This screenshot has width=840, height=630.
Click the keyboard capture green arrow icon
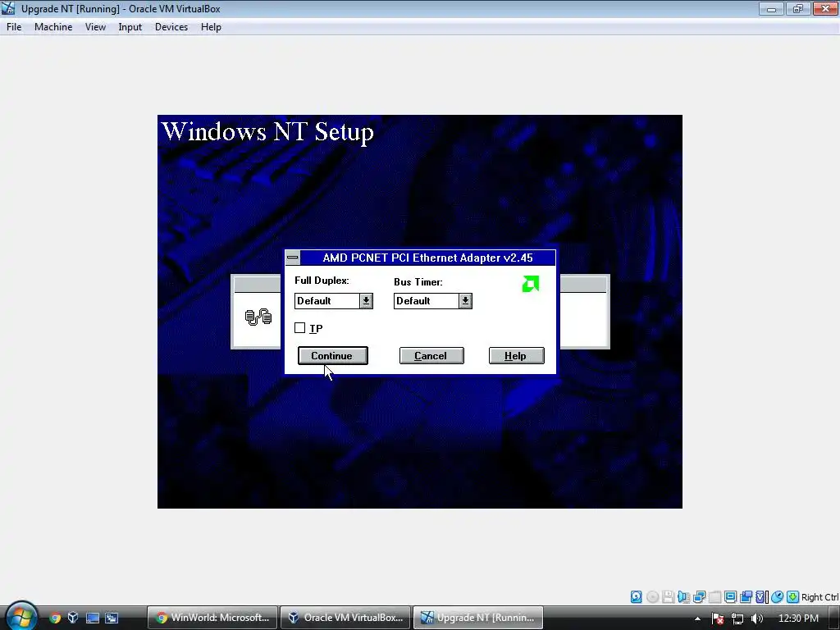(793, 597)
